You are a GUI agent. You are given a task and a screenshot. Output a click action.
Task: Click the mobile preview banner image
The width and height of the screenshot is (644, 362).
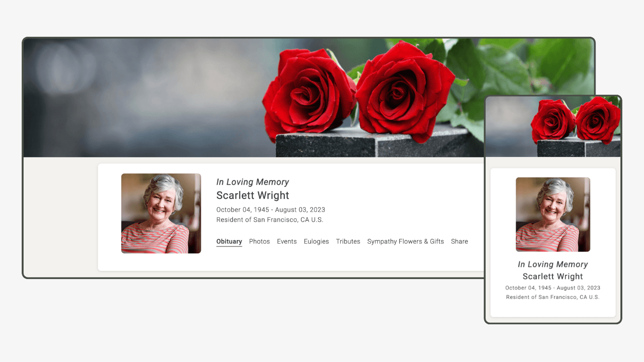553,125
